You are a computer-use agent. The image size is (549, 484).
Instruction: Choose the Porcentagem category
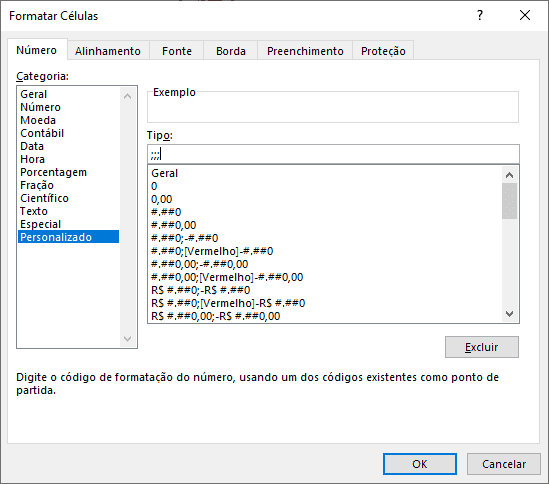[53, 172]
